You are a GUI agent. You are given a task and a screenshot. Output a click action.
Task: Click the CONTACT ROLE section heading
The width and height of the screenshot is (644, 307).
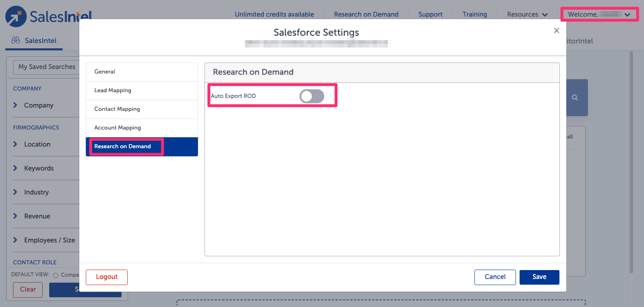pyautogui.click(x=35, y=263)
